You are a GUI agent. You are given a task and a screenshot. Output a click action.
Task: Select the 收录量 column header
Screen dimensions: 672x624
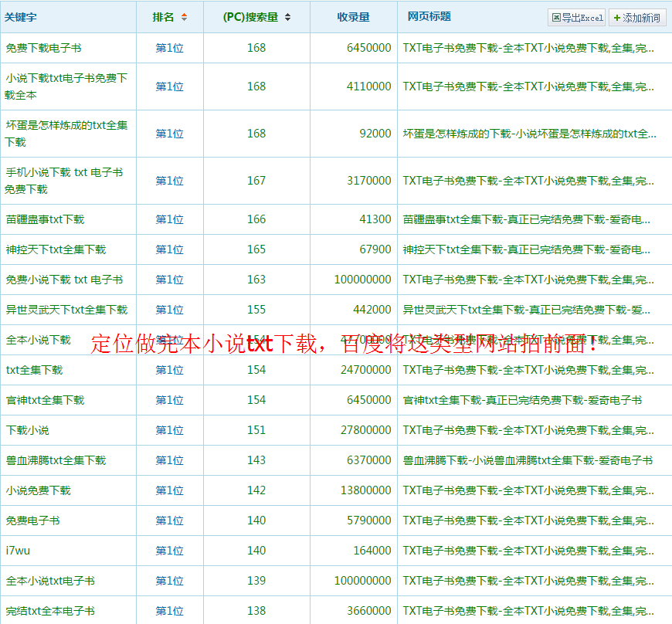pyautogui.click(x=353, y=17)
